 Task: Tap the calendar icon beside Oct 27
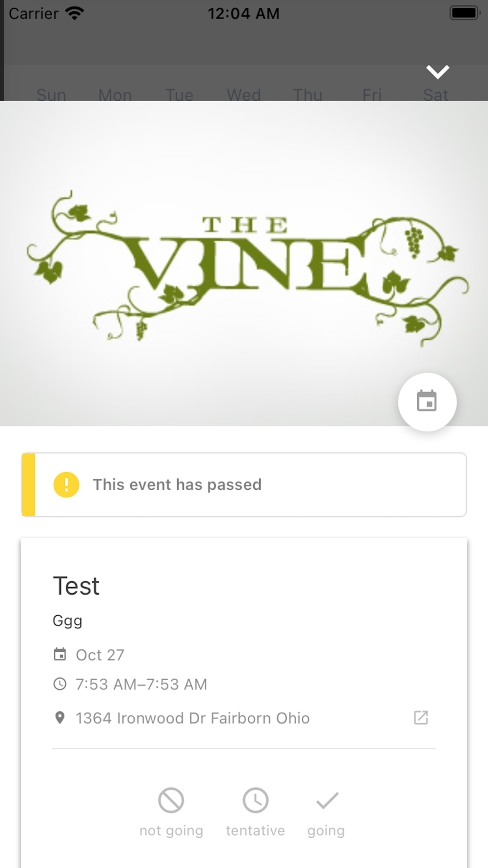[x=60, y=654]
